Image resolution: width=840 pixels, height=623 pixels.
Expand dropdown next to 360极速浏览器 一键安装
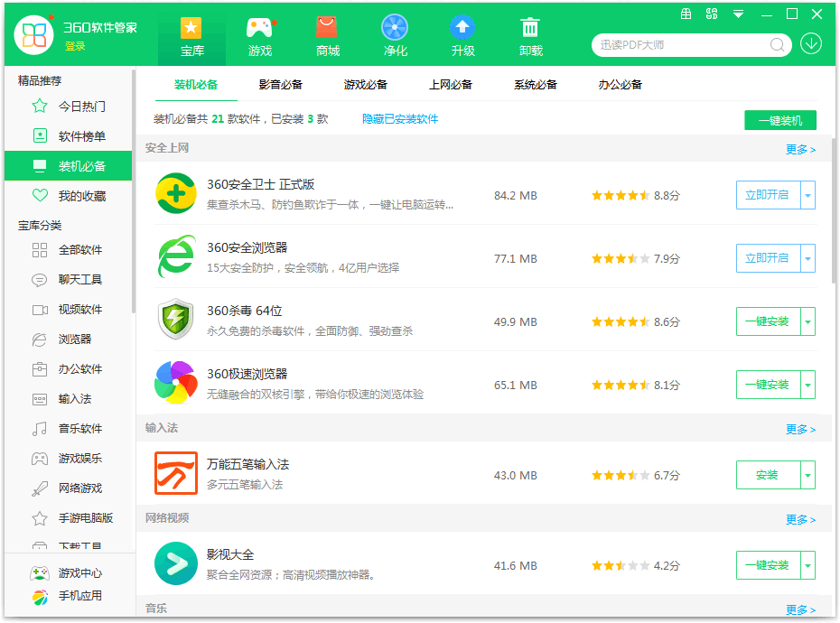click(807, 385)
